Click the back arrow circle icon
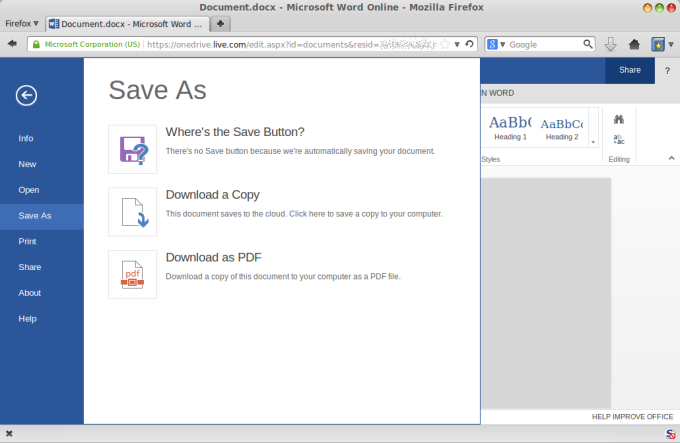Screen dimensions: 680x443 tap(26, 95)
